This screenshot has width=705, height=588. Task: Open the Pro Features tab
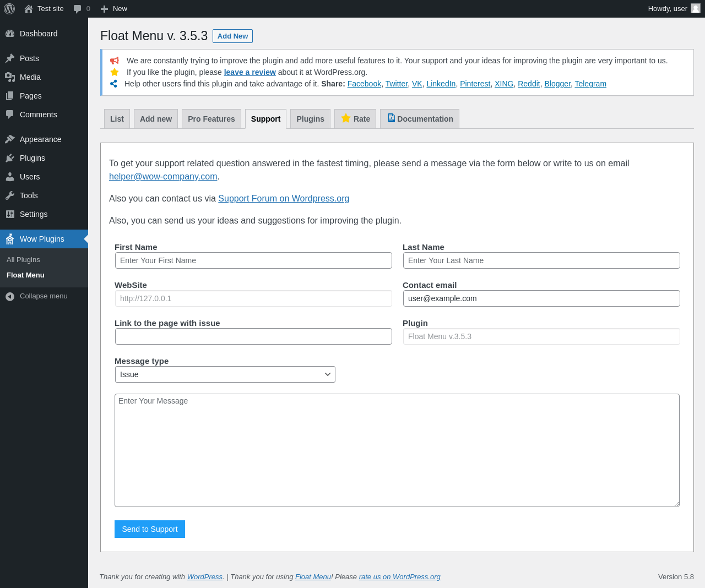(x=211, y=119)
